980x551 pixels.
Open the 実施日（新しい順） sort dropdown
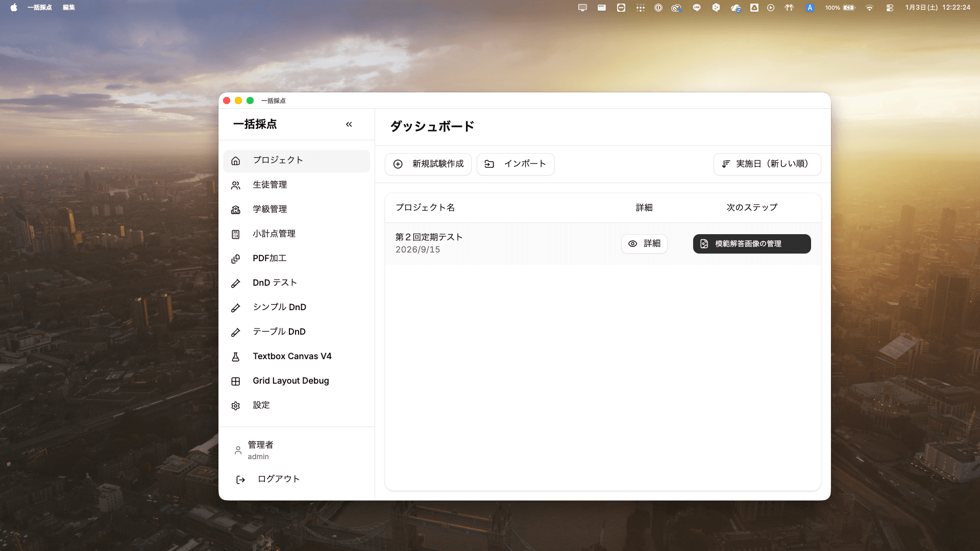tap(767, 164)
